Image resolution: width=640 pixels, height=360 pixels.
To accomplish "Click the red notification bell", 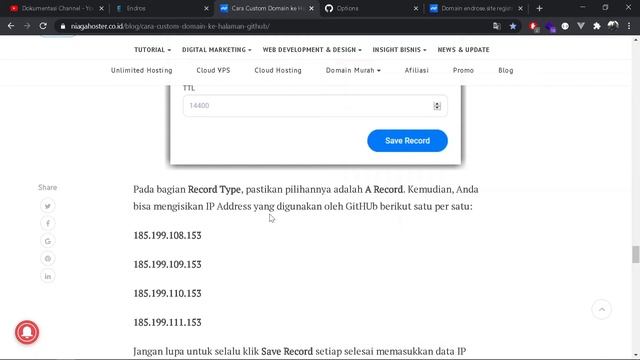I will [x=27, y=332].
